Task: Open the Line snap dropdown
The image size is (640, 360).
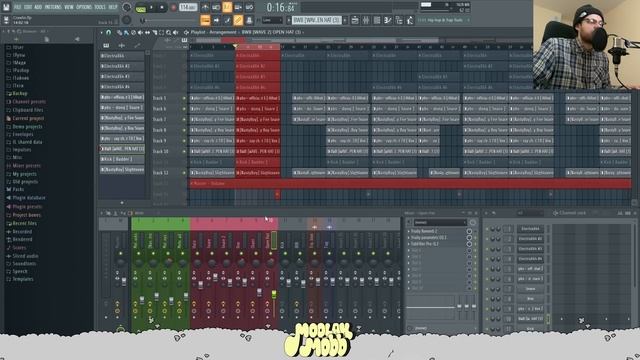Action: tap(272, 20)
